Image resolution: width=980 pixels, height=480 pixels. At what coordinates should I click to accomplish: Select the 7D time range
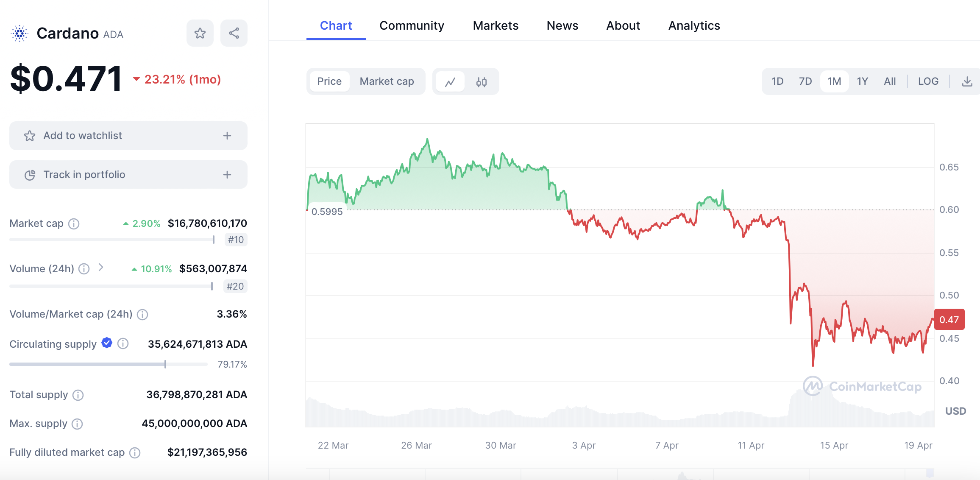(805, 81)
